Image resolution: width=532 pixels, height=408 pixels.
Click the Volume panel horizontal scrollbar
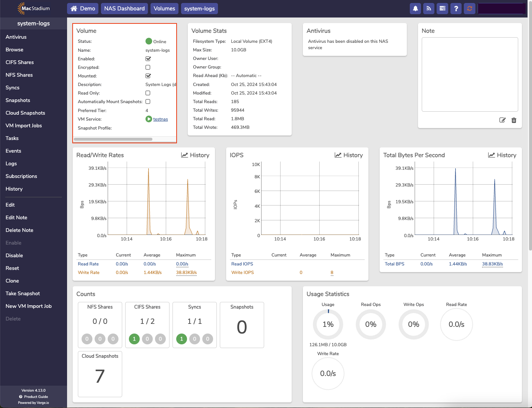pyautogui.click(x=113, y=139)
